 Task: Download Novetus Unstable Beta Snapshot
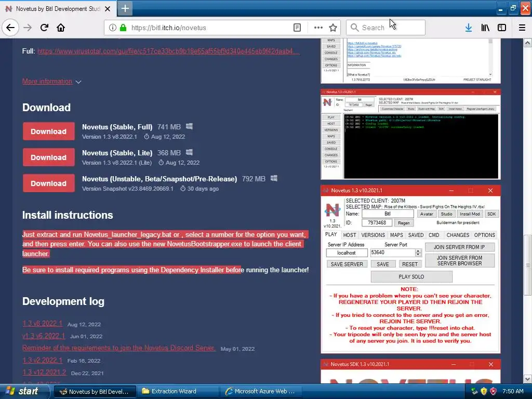(48, 183)
